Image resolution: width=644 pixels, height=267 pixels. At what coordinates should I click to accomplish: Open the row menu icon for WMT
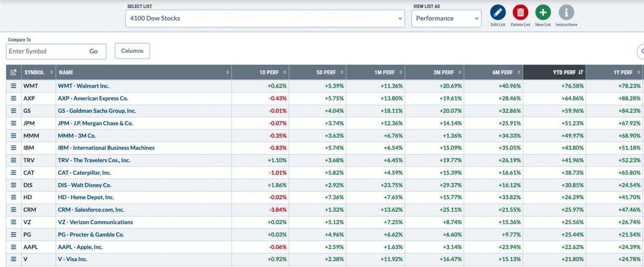click(13, 86)
